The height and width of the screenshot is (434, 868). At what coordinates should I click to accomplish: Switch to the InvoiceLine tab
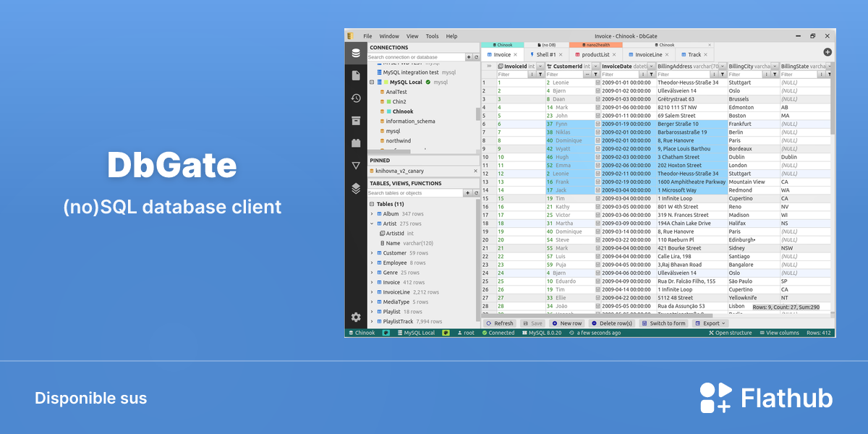(x=649, y=55)
